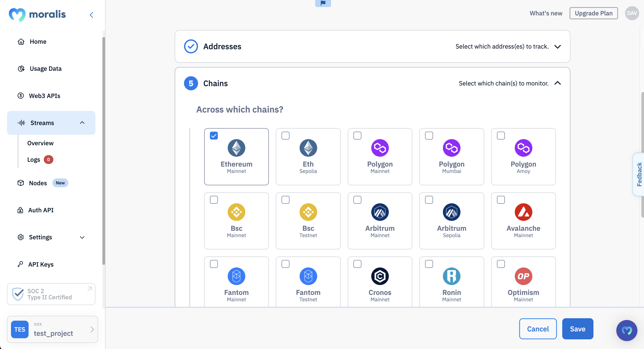Viewport: 644px width, 349px height.
Task: Uncheck the Ethereum Mainnet checkbox
Action: [214, 136]
